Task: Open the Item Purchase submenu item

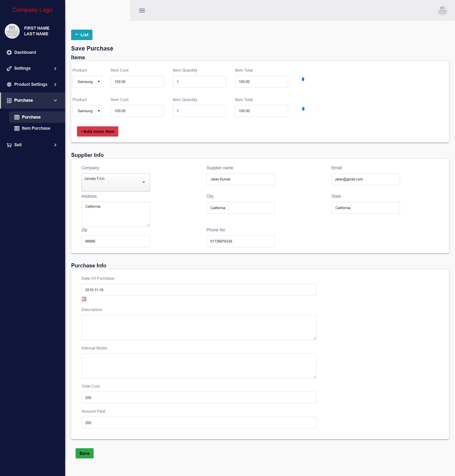Action: coord(36,128)
